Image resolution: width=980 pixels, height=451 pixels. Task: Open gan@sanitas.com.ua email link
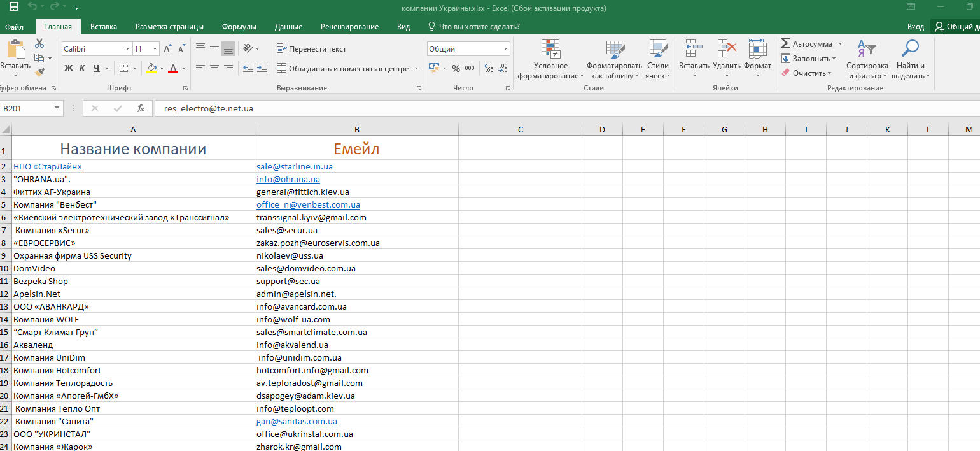point(297,421)
